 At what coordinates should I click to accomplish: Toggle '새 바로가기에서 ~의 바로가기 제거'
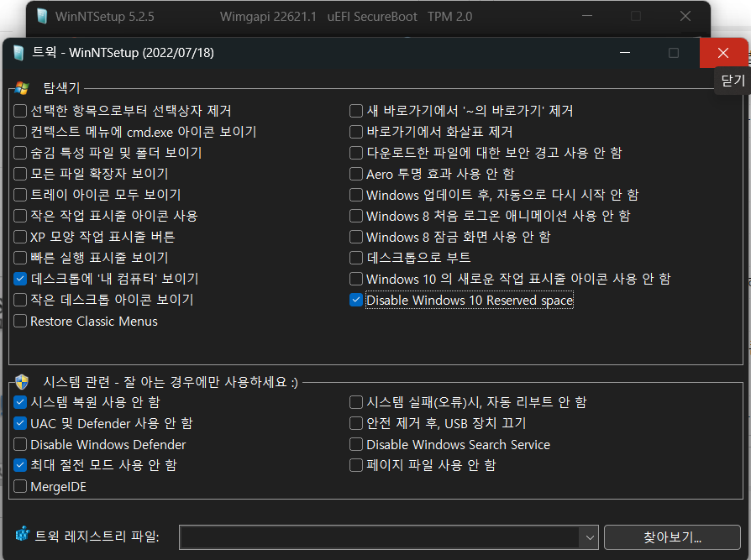tap(356, 111)
